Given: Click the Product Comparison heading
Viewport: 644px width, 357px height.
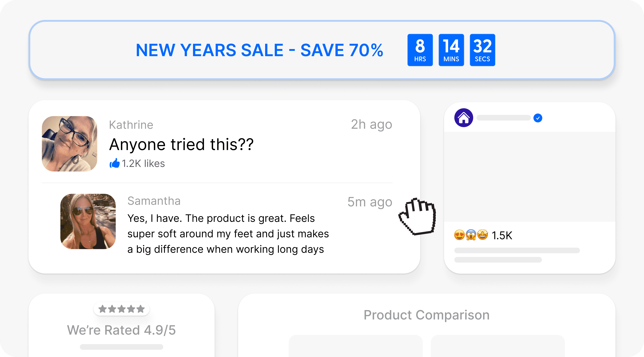Looking at the screenshot, I should pos(426,315).
